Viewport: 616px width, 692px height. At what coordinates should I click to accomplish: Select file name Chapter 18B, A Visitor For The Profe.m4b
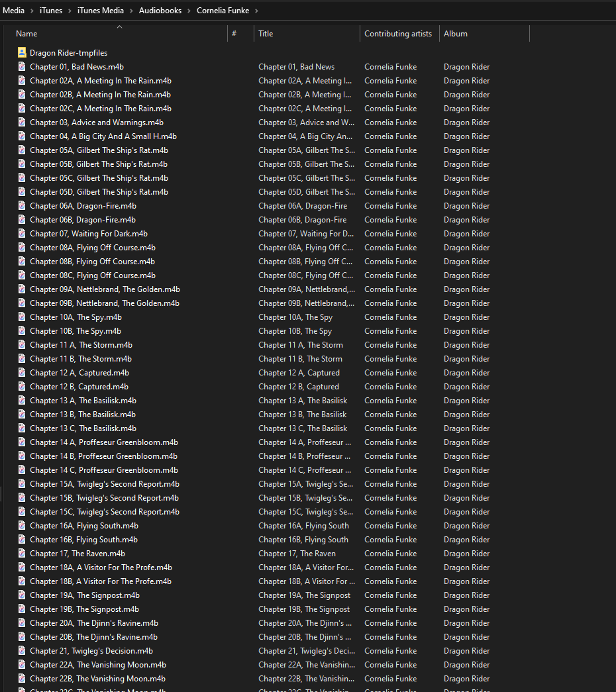[101, 581]
